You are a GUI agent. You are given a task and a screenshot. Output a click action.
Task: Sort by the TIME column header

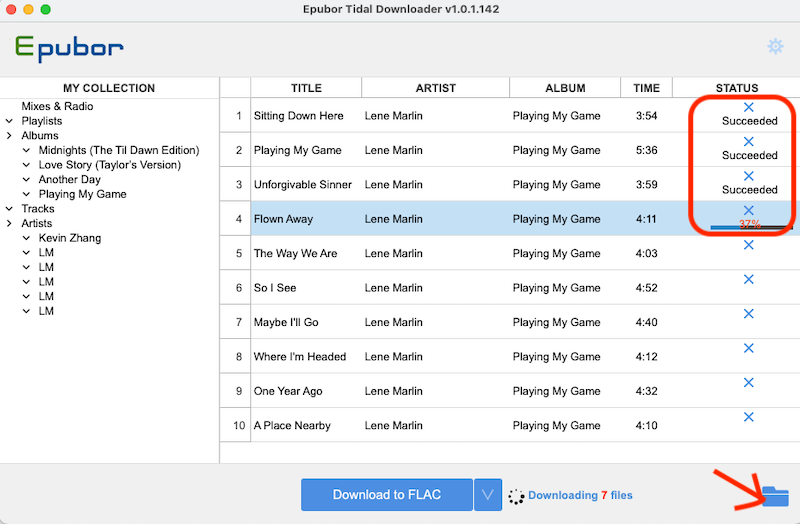(646, 88)
